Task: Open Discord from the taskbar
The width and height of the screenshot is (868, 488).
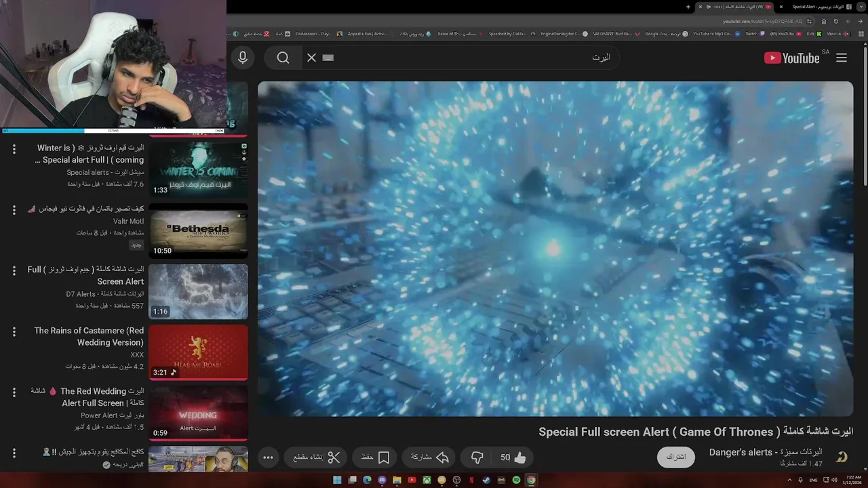Action: (x=382, y=480)
